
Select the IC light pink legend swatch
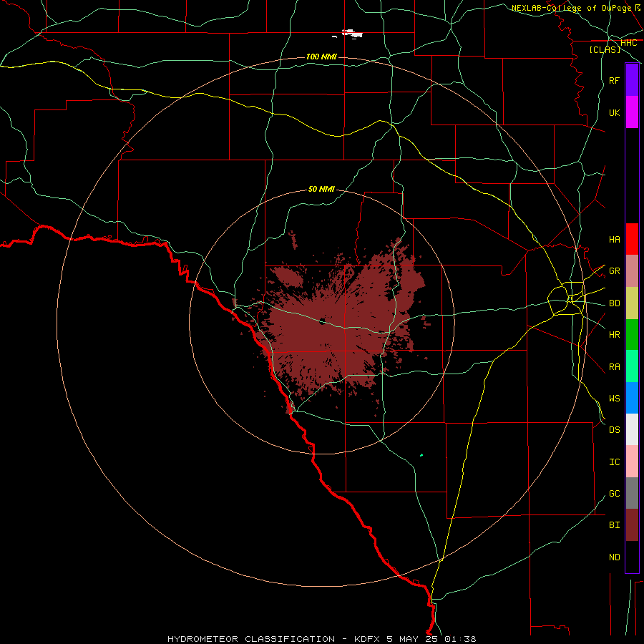click(x=632, y=462)
